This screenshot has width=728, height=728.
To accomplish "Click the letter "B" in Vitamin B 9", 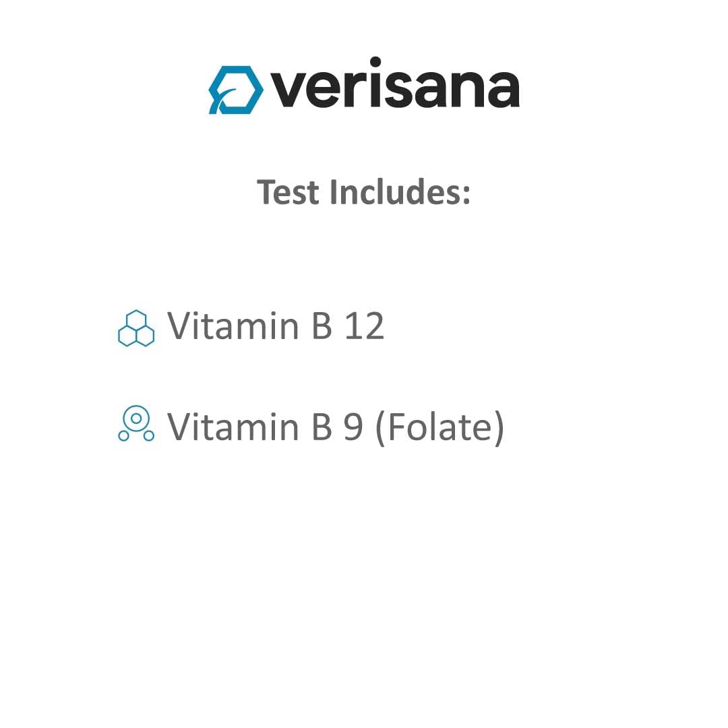I will click(x=322, y=427).
